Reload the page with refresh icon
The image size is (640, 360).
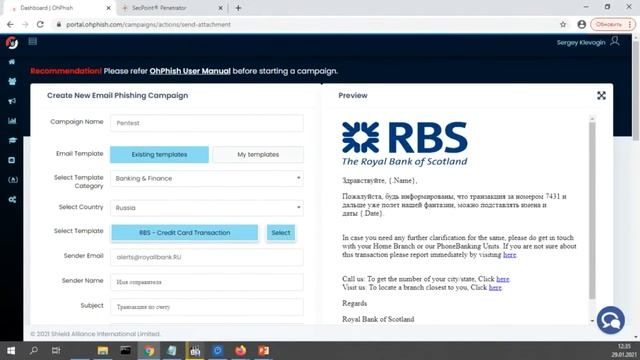click(40, 24)
